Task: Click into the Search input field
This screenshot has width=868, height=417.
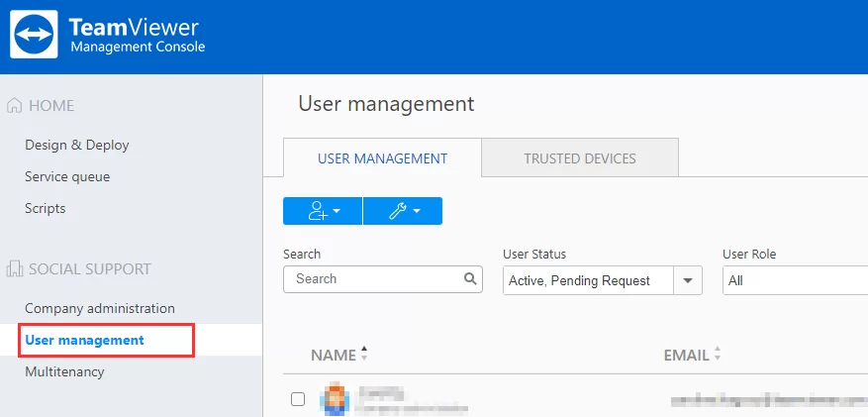Action: click(374, 279)
